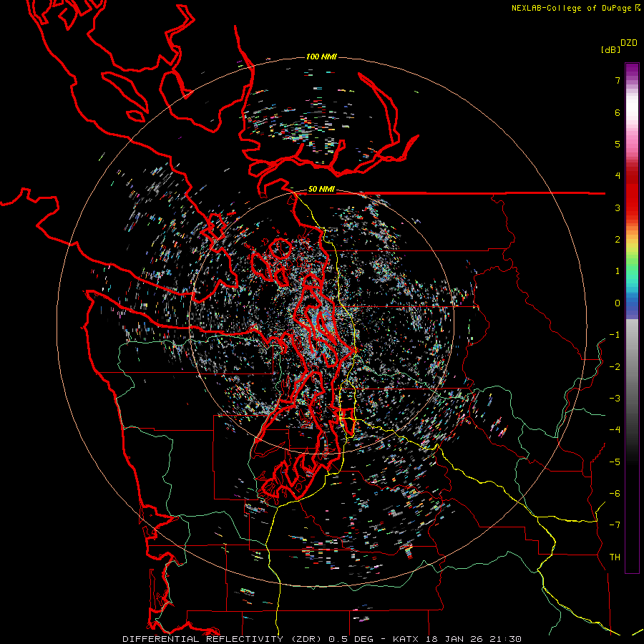Click the 7 dB value on the scale
The image size is (644, 644).
(x=618, y=80)
